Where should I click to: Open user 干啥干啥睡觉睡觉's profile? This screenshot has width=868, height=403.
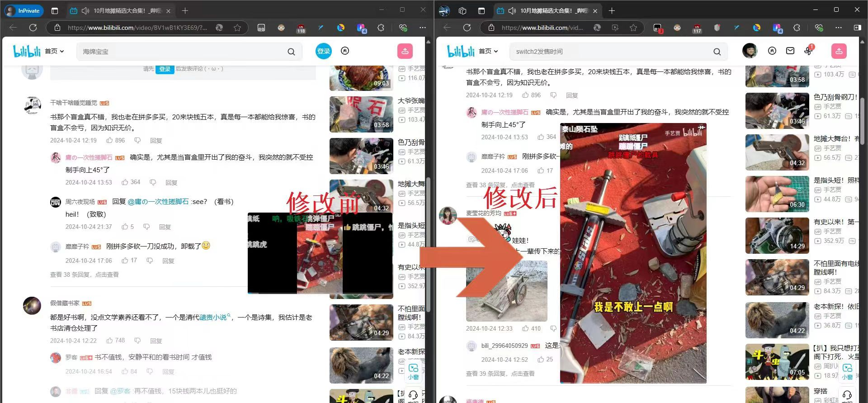[x=74, y=103]
